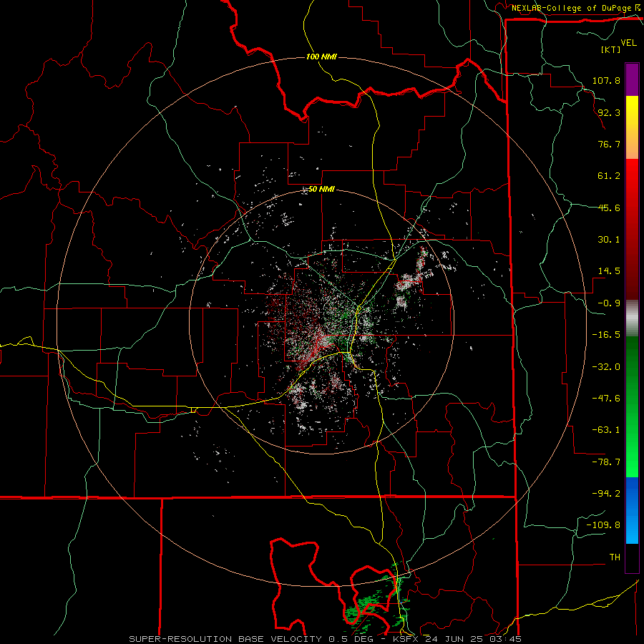Click the -109.8 velocity scale value

pyautogui.click(x=603, y=525)
